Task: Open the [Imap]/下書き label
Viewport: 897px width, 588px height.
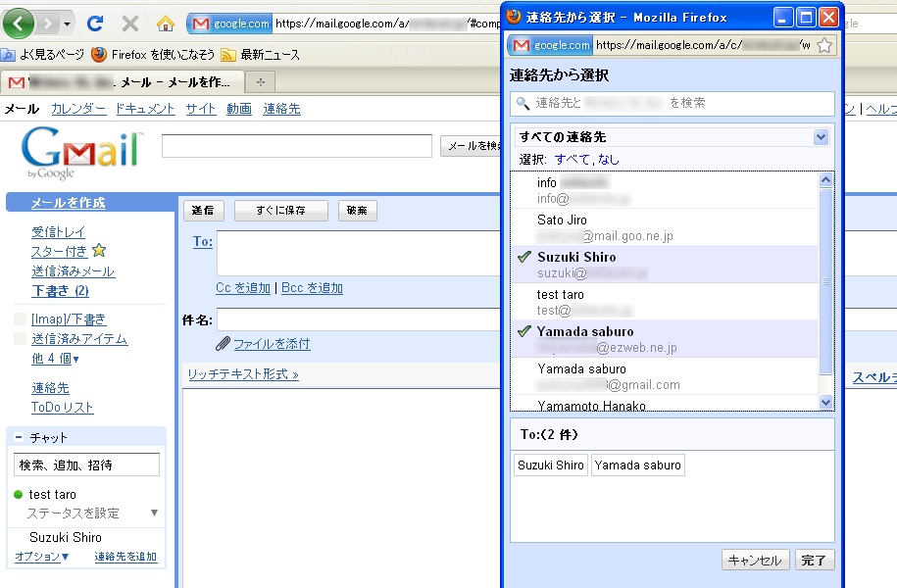Action: (69, 319)
